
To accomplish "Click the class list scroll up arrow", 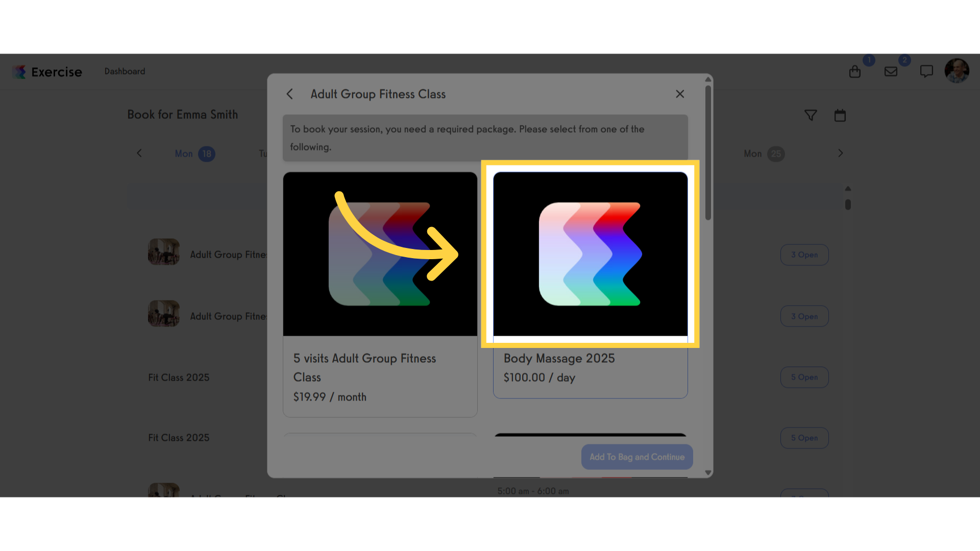I will click(x=848, y=188).
